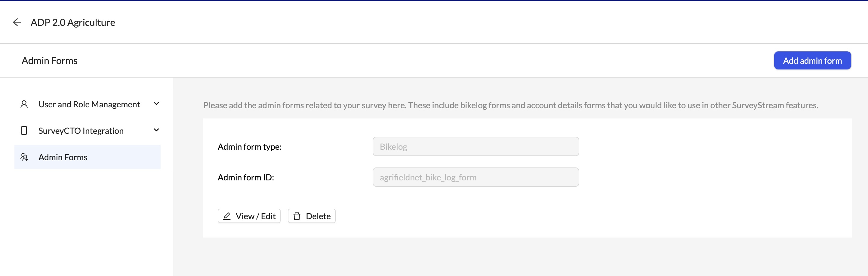The height and width of the screenshot is (276, 868).
Task: Expand the SurveyCTO Integration chevron
Action: click(x=156, y=130)
